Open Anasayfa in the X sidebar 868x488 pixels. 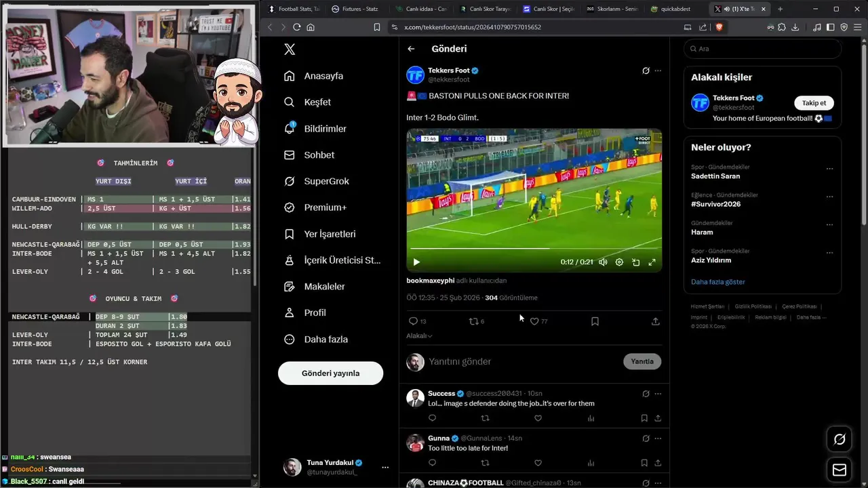(x=314, y=76)
